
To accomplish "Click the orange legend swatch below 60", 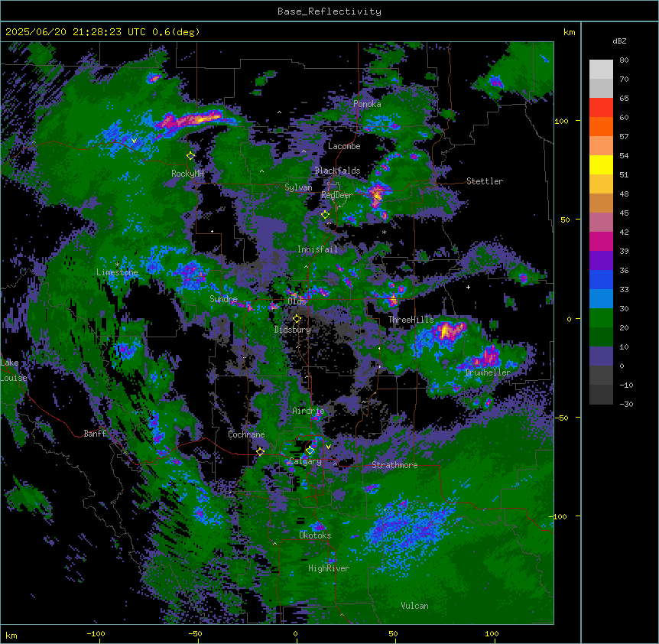I will click(x=601, y=126).
